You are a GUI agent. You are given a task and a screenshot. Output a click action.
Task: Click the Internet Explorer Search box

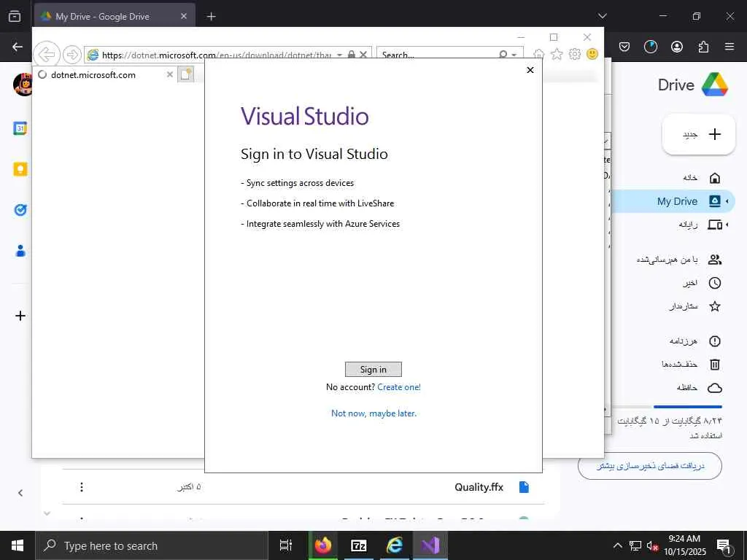coord(438,55)
